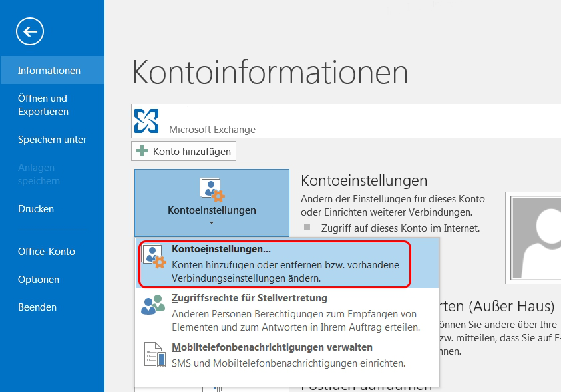Click Beenden to exit Outlook
Image resolution: width=561 pixels, height=392 pixels.
click(37, 307)
